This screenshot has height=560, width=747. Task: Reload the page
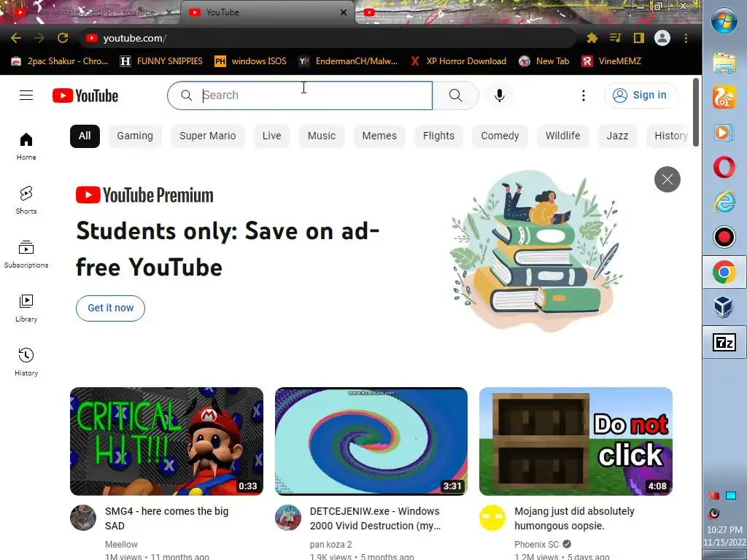coord(63,38)
